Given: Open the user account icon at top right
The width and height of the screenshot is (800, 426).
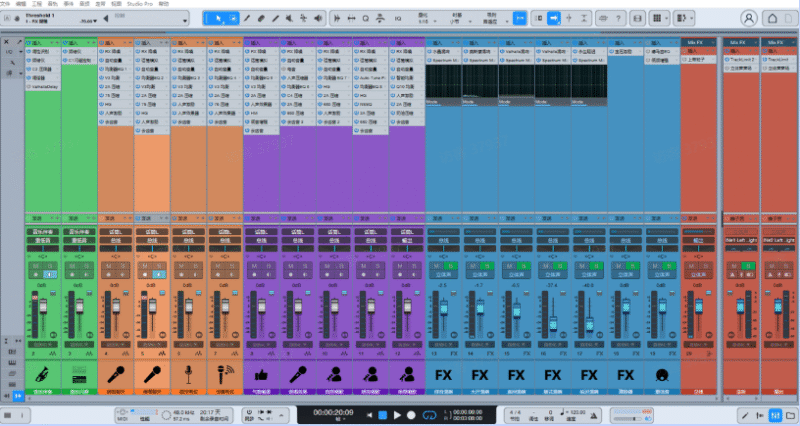Looking at the screenshot, I should (x=748, y=18).
